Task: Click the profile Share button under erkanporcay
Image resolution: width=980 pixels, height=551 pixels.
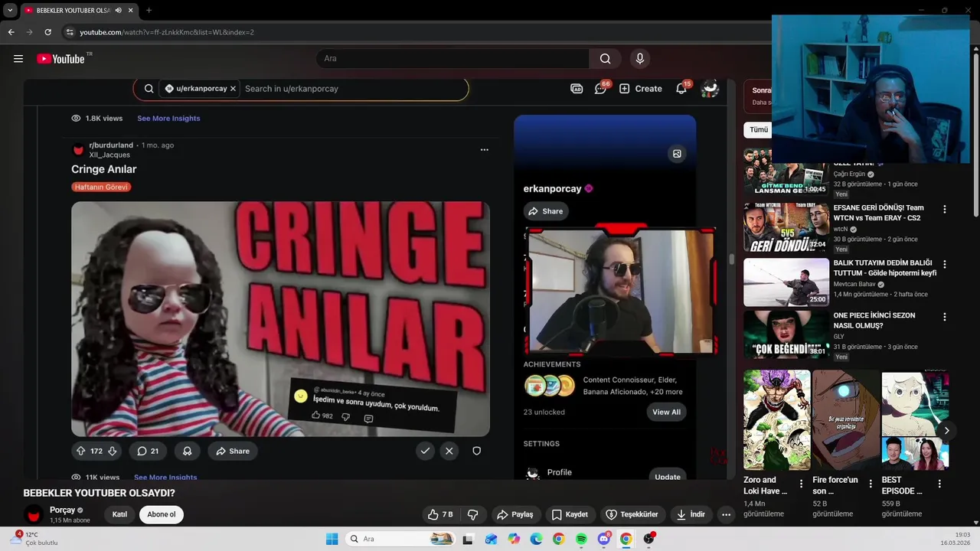Action: point(546,211)
